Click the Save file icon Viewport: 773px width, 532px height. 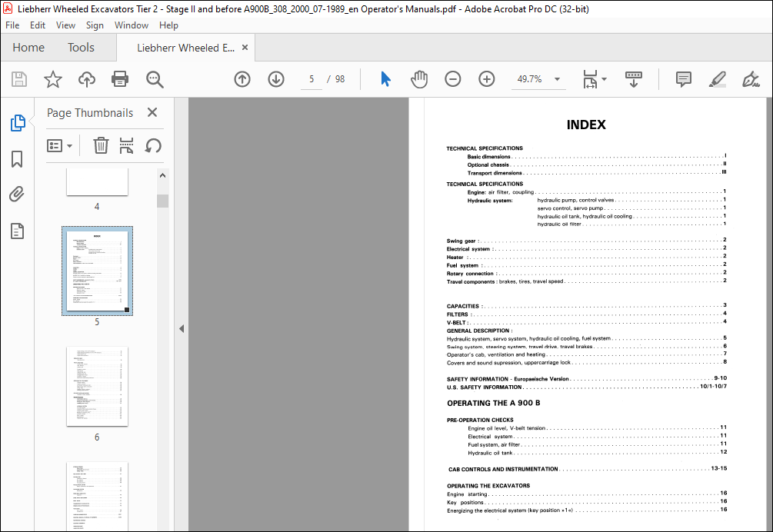click(x=19, y=79)
